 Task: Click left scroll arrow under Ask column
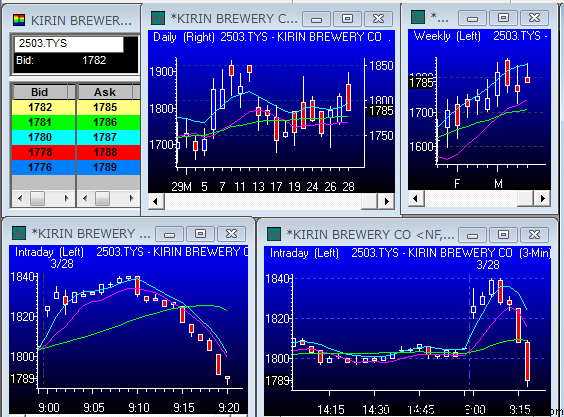tap(85, 198)
